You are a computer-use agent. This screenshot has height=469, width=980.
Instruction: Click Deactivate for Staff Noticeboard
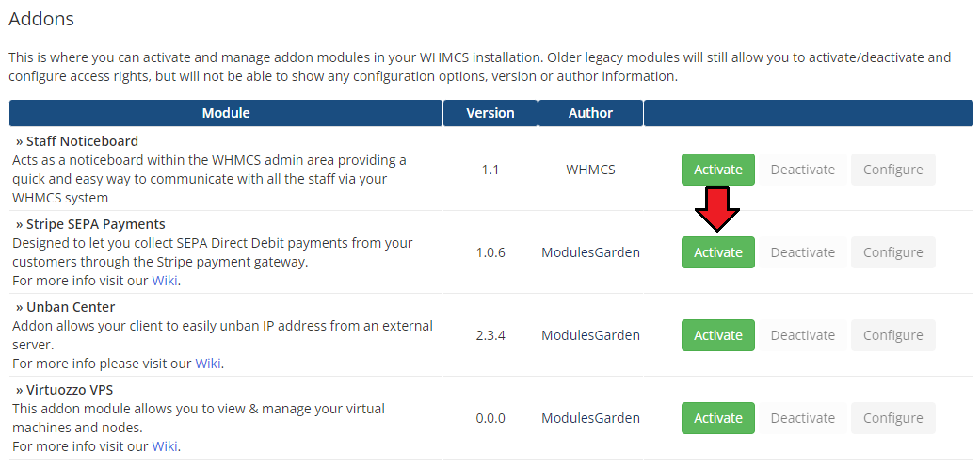tap(802, 170)
